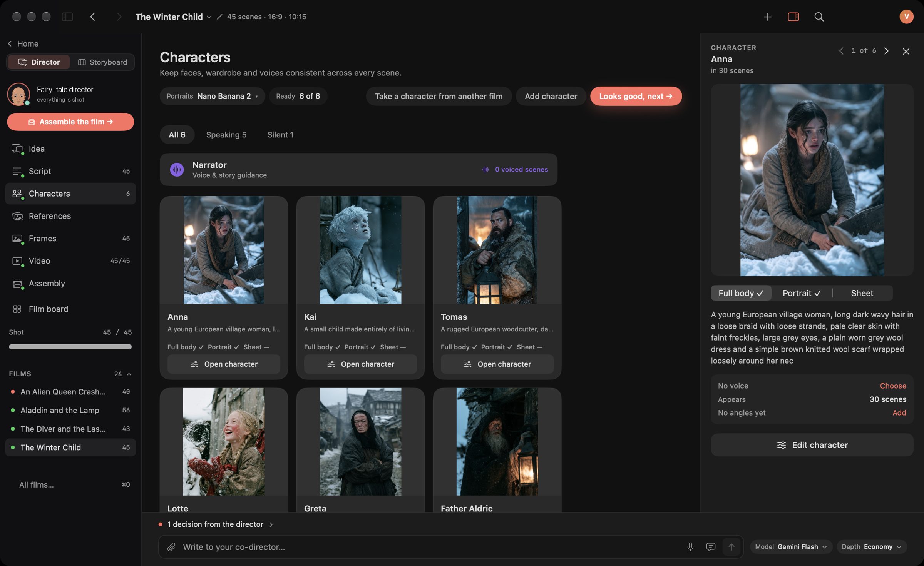The image size is (924, 566).
Task: Open search with the magnifier icon
Action: tap(819, 17)
